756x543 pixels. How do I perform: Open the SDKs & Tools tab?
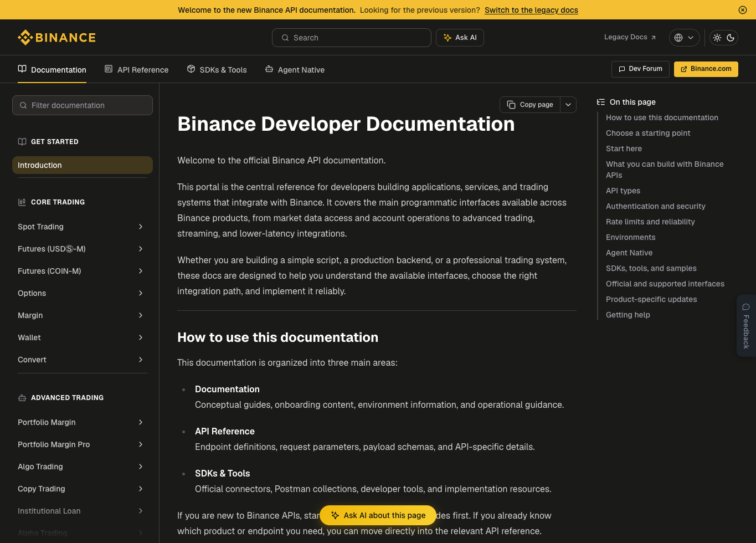click(217, 70)
